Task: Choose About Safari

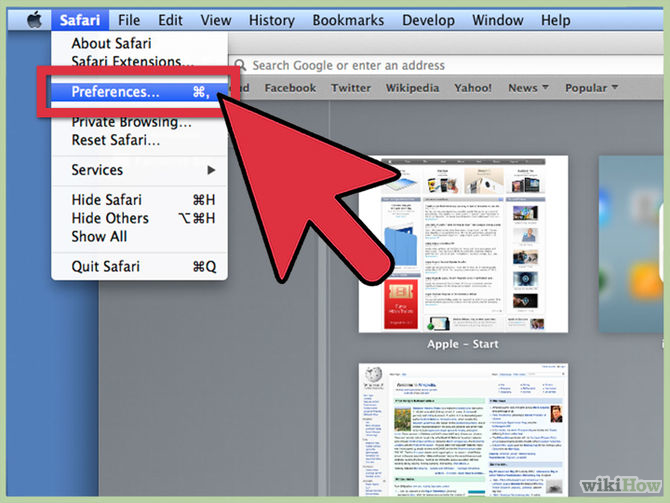Action: (139, 43)
